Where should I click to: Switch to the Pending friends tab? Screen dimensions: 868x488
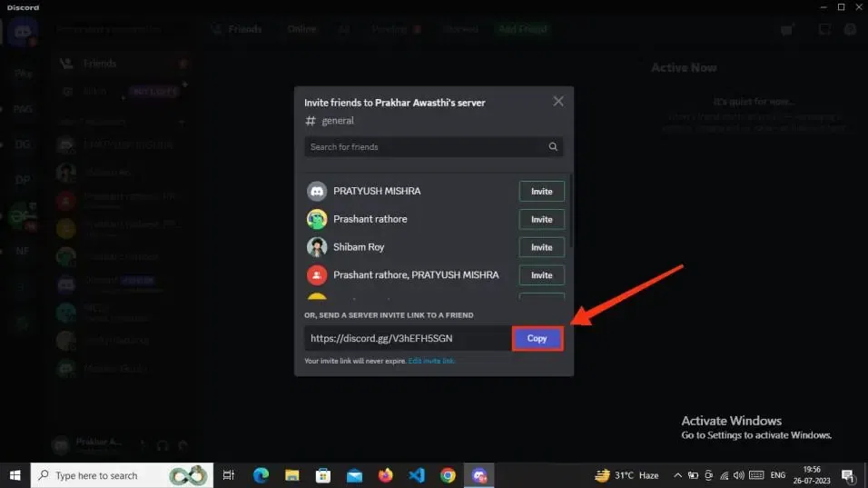click(x=395, y=29)
